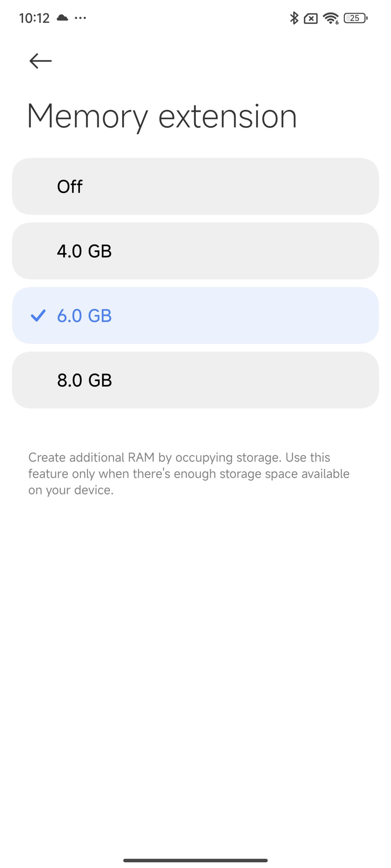This screenshot has height=868, width=391.
Task: Tap the bottom navigation gesture bar
Action: pyautogui.click(x=195, y=860)
